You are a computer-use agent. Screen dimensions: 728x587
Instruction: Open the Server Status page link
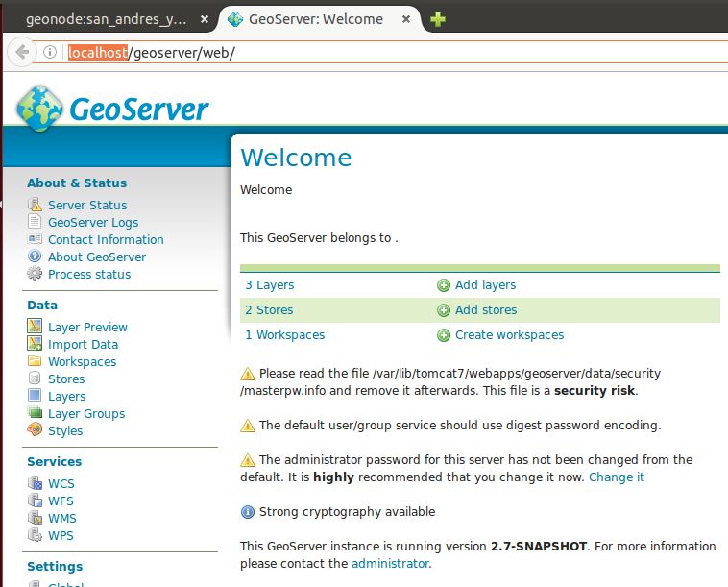[x=87, y=205]
